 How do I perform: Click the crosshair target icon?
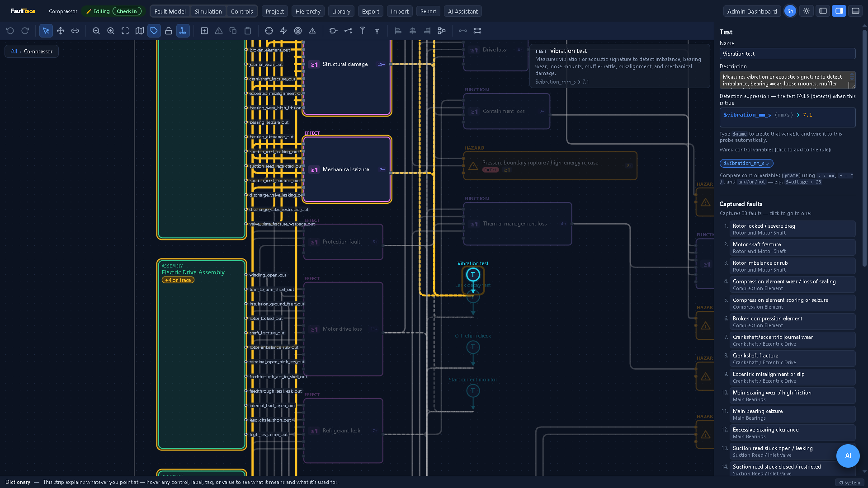click(269, 31)
